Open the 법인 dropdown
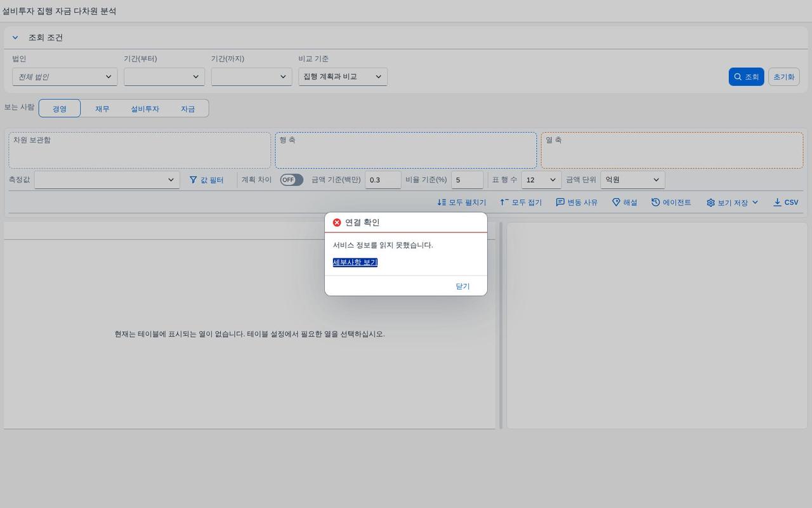This screenshot has width=812, height=508. tap(65, 77)
